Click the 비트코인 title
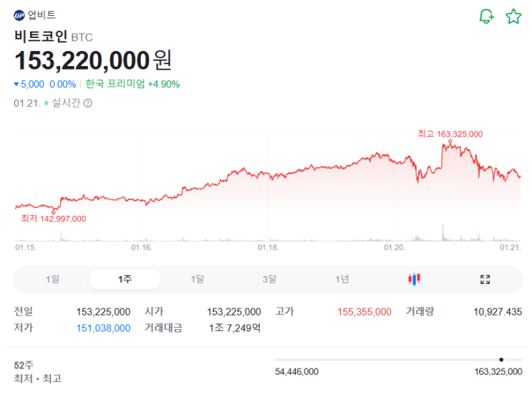532x395 pixels. pos(40,37)
